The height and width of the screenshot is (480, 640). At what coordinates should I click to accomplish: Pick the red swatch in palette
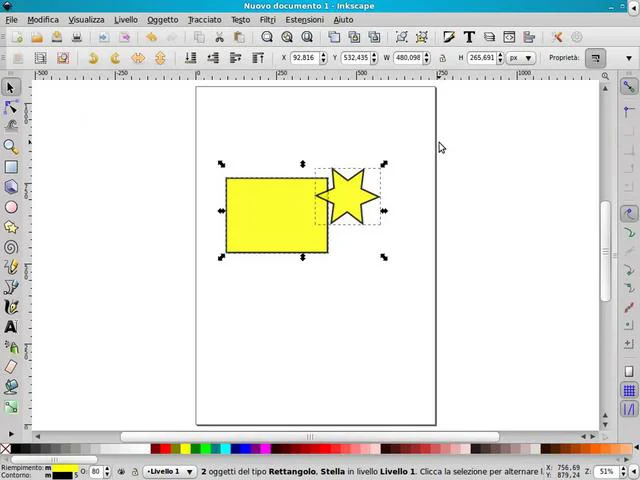click(x=165, y=449)
